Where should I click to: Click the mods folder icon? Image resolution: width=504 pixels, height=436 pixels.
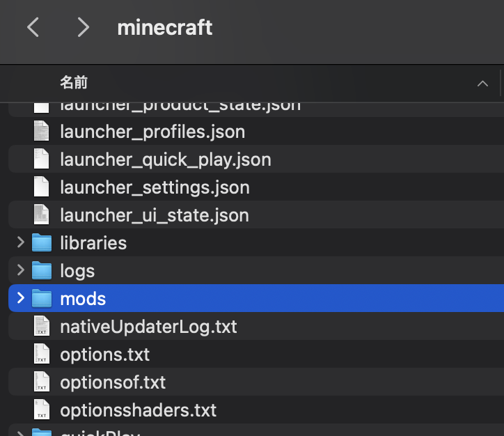[42, 298]
